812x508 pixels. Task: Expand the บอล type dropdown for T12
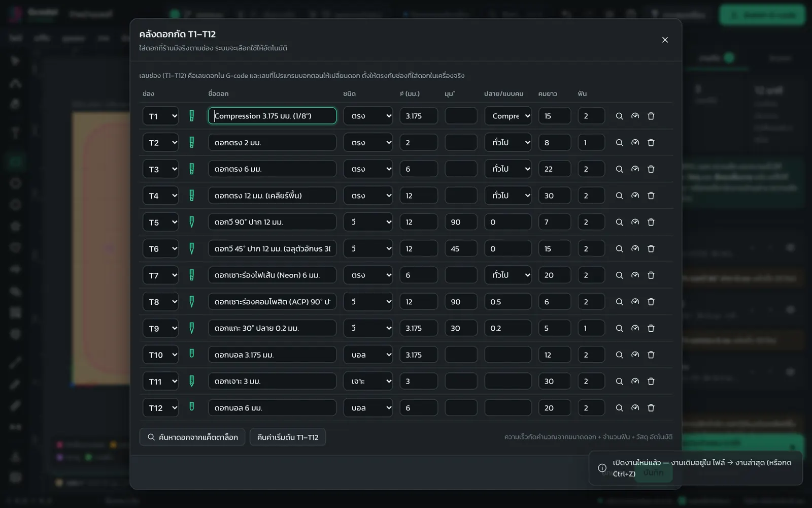[x=368, y=408]
